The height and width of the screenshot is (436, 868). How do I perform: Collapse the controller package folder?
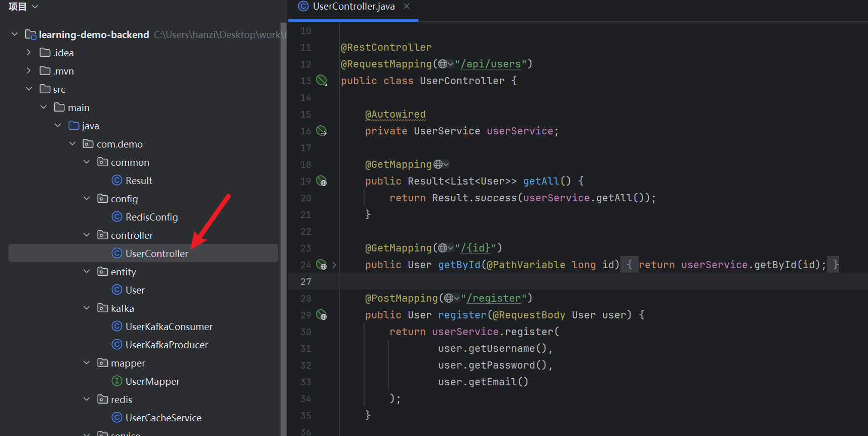pyautogui.click(x=87, y=235)
